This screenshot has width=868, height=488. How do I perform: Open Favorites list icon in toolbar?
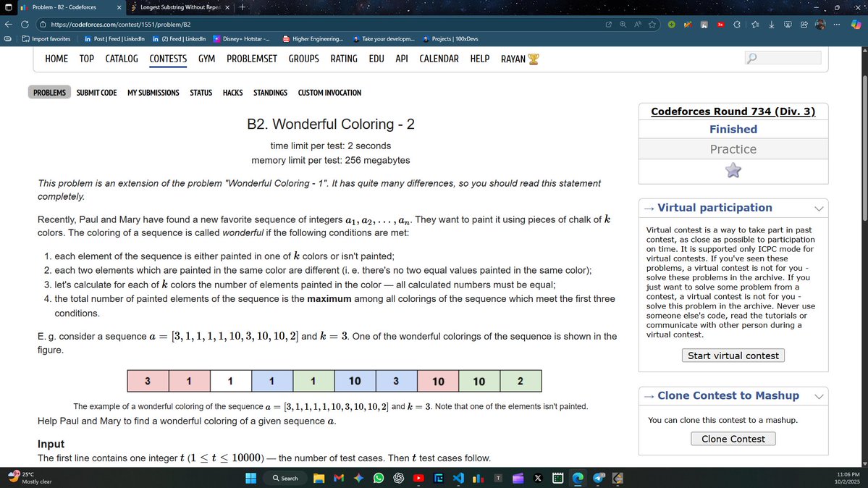[x=755, y=25]
